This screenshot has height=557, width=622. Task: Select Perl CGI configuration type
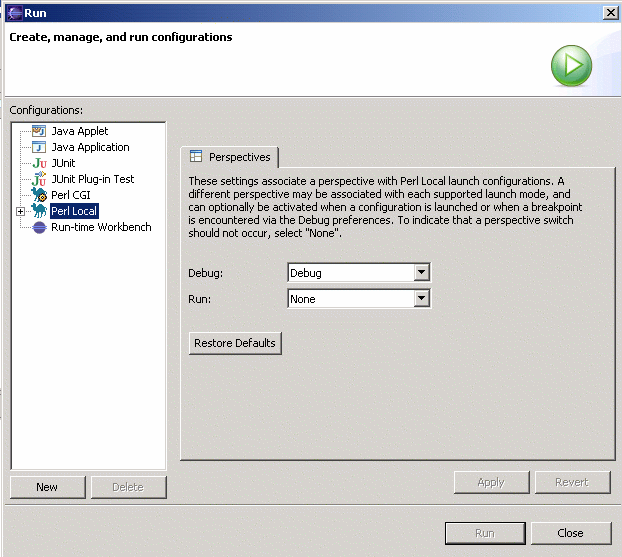pos(71,195)
